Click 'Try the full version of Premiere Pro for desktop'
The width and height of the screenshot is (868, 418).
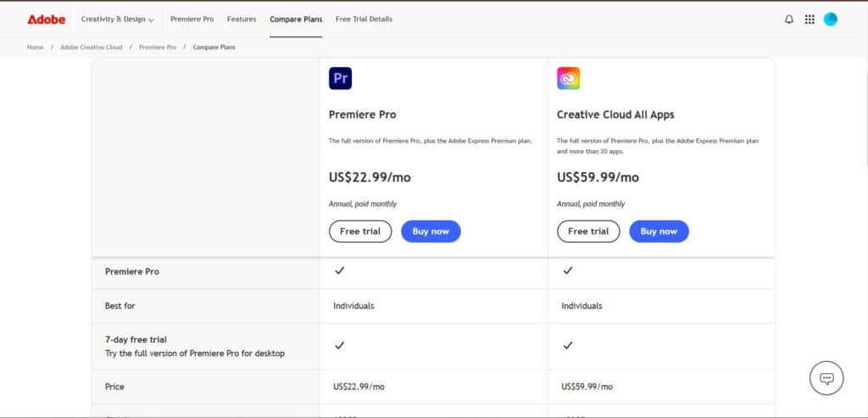pyautogui.click(x=195, y=354)
